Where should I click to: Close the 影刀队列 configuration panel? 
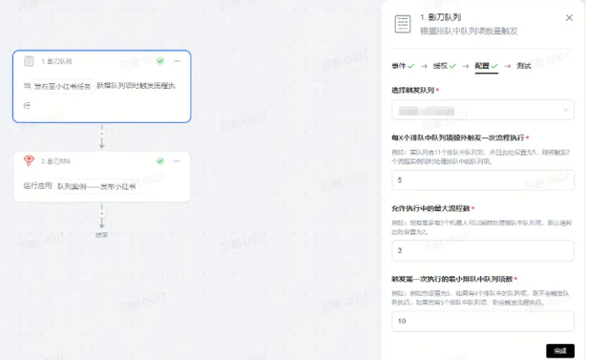(x=569, y=17)
